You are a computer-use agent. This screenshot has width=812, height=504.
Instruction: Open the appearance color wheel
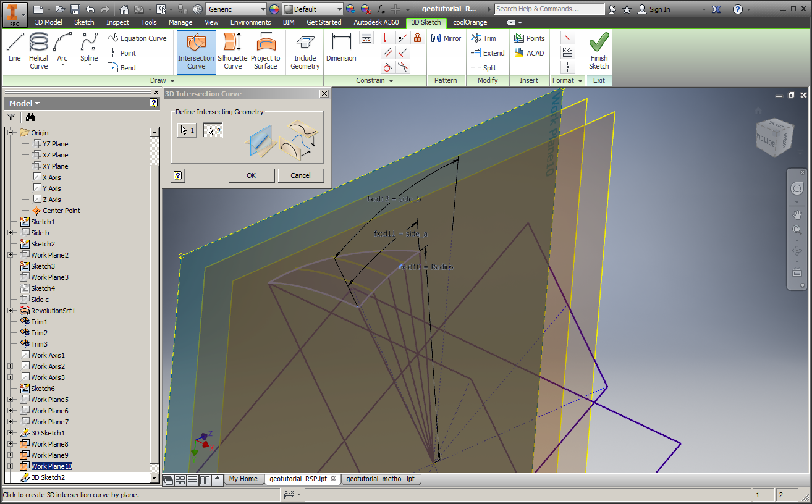pos(274,9)
